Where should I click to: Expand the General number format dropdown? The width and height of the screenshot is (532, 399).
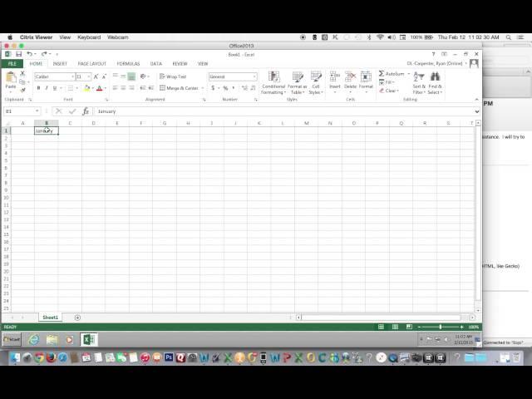[254, 76]
